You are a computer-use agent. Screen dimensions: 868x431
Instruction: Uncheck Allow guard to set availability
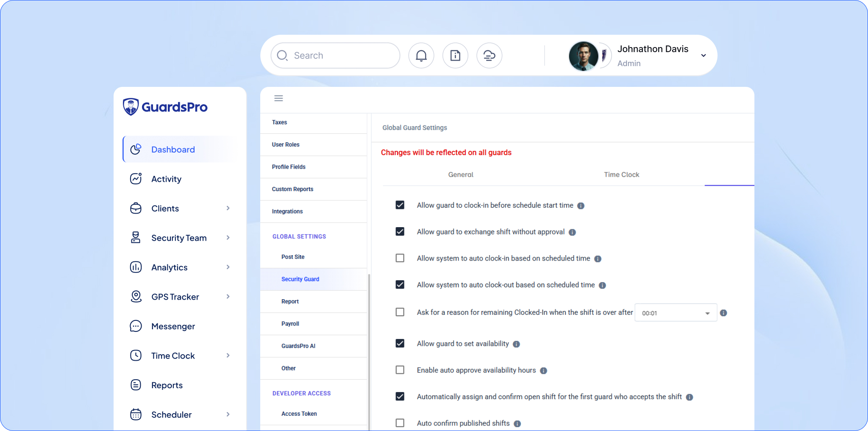(x=400, y=343)
